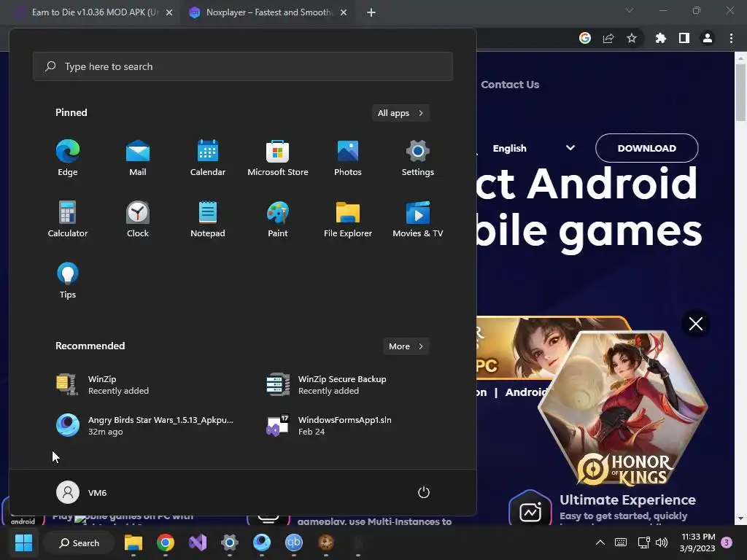
Task: Open the Photos app
Action: (348, 158)
